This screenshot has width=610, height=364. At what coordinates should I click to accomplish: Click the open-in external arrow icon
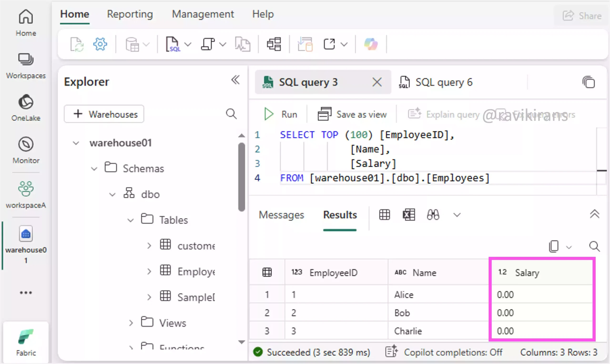(329, 44)
